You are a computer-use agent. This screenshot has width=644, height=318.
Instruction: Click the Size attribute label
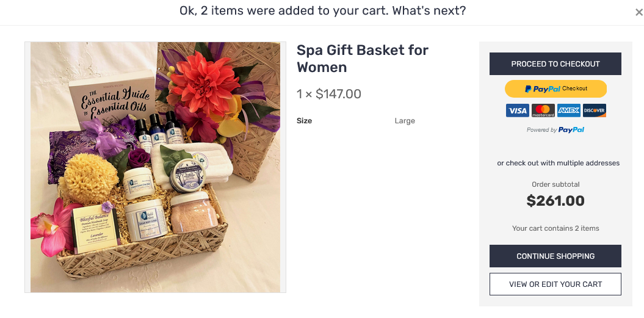[x=304, y=121]
